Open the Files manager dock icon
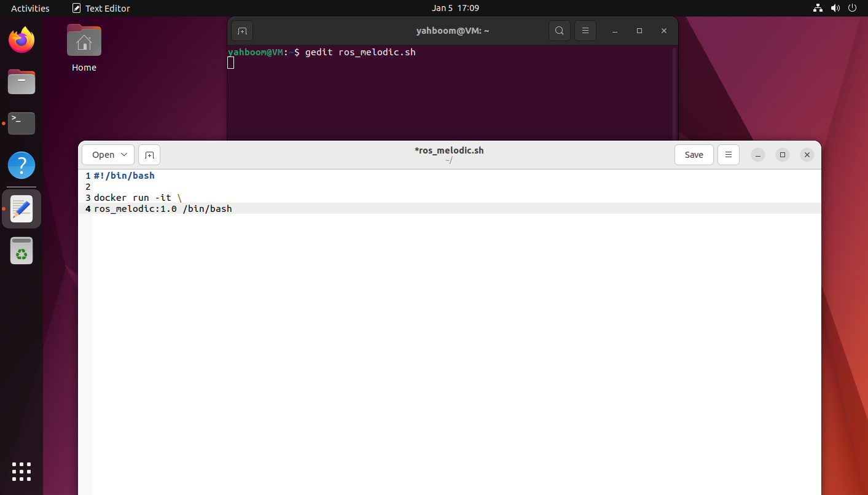 (x=22, y=82)
